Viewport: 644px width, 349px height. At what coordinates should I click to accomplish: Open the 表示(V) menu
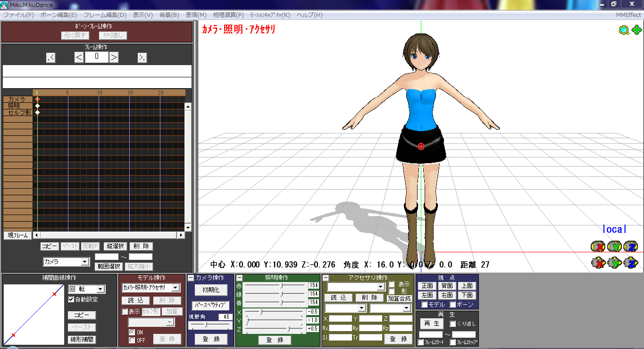tap(143, 15)
